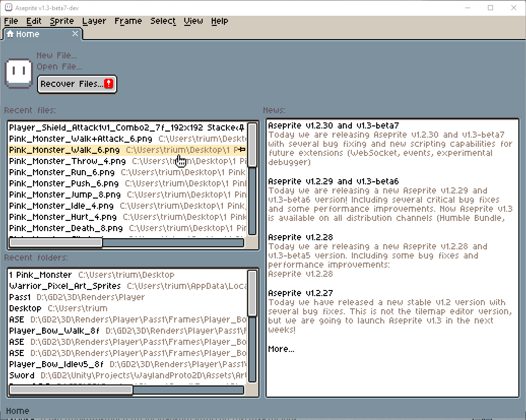Screen dimensions: 526x420
Task: Click the recent files vertical scrollbar thumb
Action: click(x=253, y=145)
